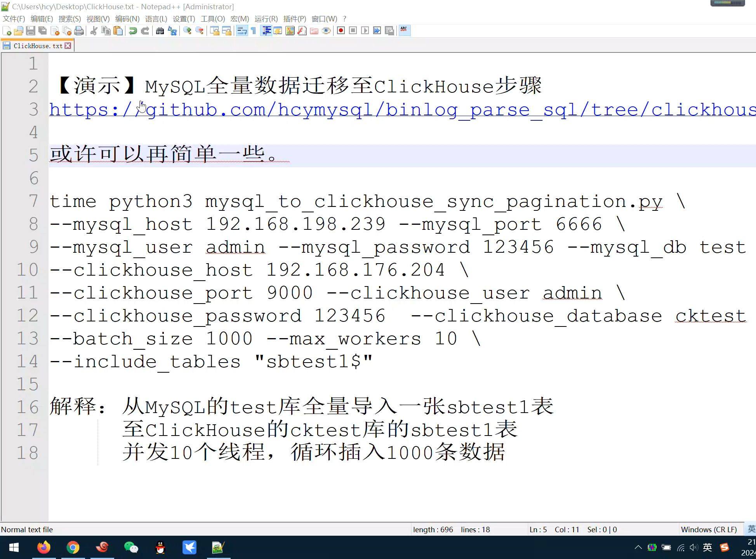Run recorded macro using play icon
This screenshot has width=756, height=559.
point(365,31)
